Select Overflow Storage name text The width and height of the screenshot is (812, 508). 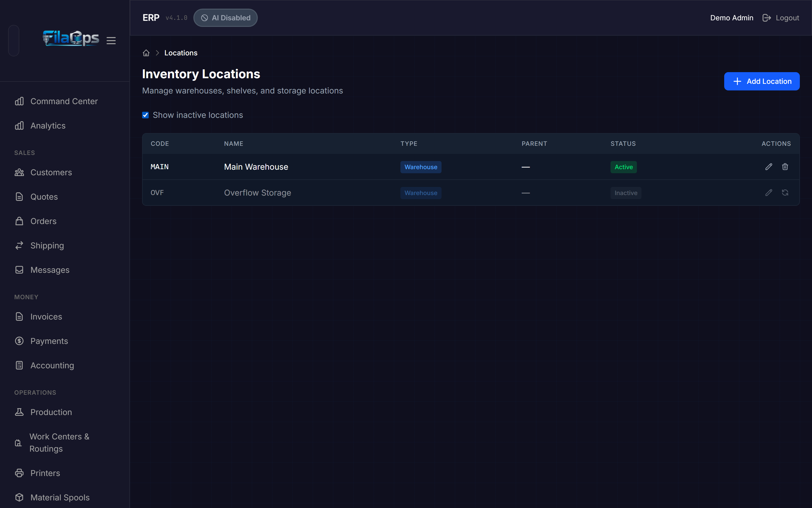(x=257, y=193)
